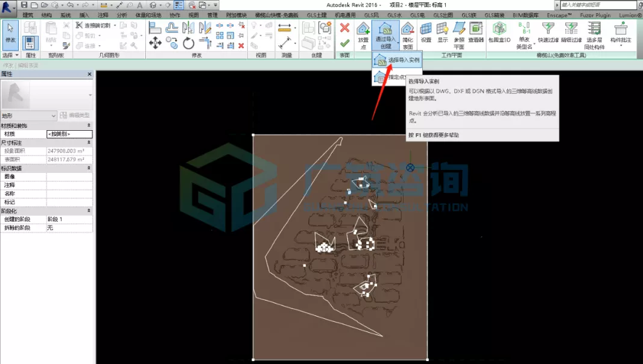Click the green checkmark finish surface button
The width and height of the screenshot is (643, 364).
coord(345,43)
